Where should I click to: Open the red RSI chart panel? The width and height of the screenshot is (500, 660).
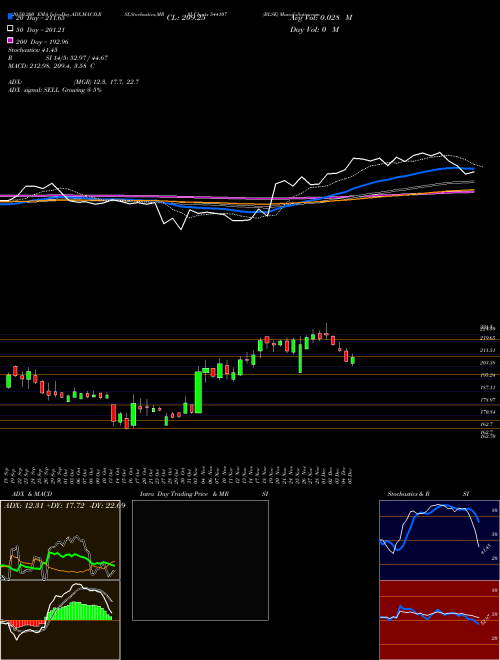click(x=439, y=620)
